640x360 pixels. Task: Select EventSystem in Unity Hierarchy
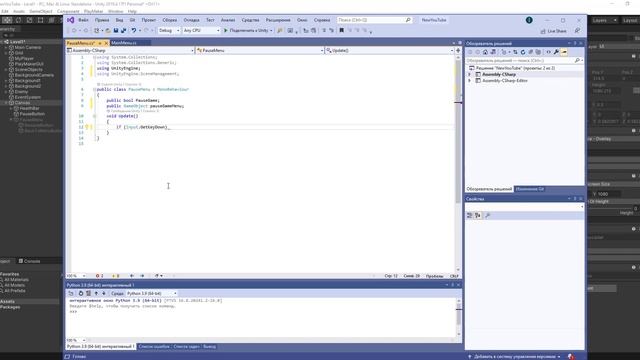[x=28, y=97]
